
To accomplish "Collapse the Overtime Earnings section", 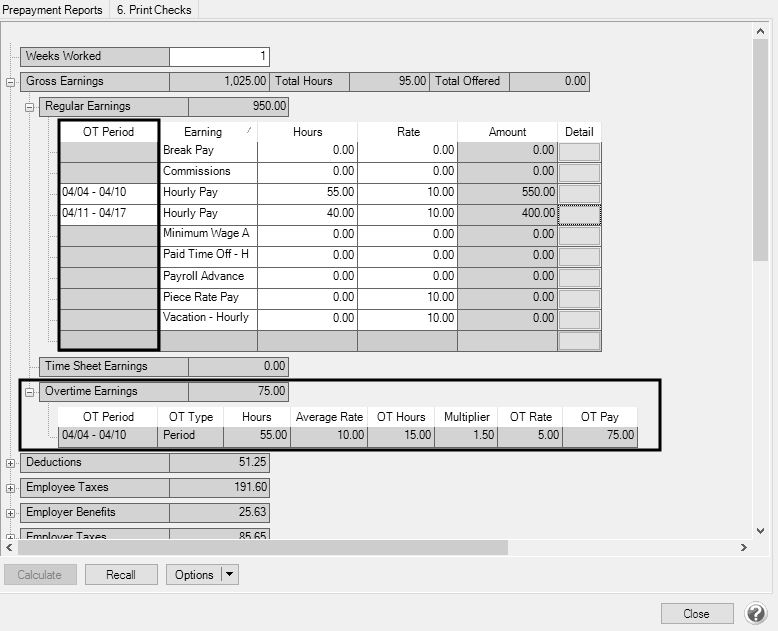I will [x=30, y=392].
